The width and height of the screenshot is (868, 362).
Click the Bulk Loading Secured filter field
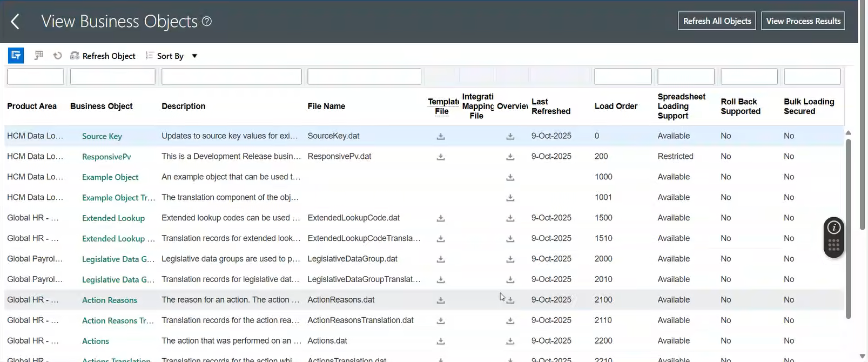(x=812, y=76)
